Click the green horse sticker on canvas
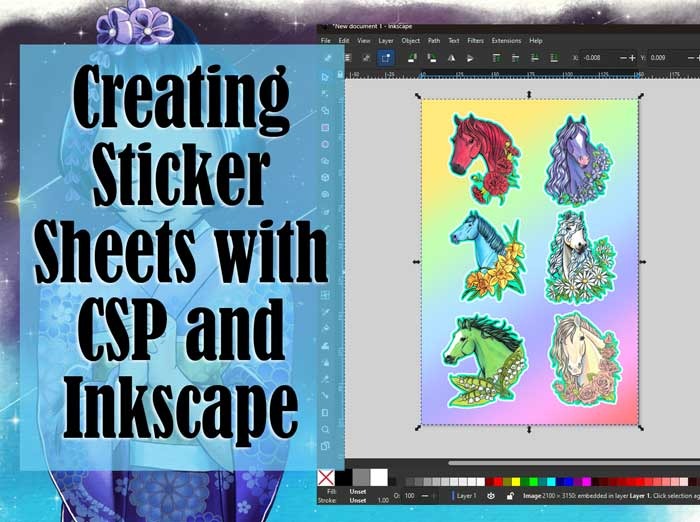The width and height of the screenshot is (700, 522). (486, 361)
